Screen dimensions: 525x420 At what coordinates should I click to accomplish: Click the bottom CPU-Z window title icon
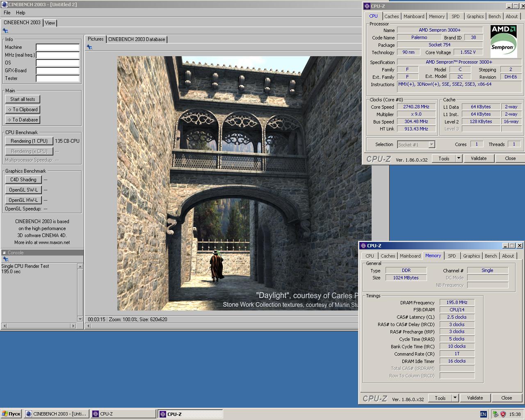(363, 246)
